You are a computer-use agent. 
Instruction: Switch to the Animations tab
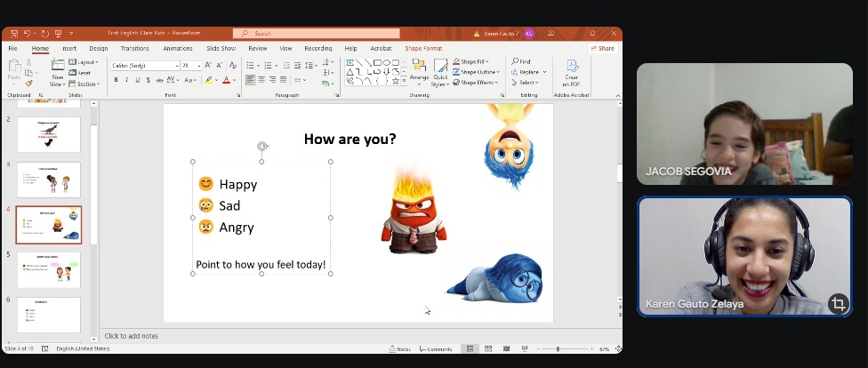pyautogui.click(x=178, y=49)
